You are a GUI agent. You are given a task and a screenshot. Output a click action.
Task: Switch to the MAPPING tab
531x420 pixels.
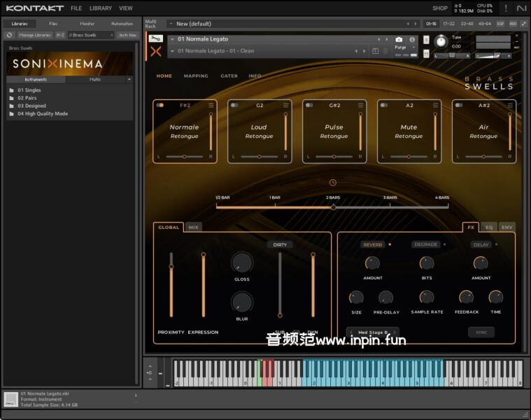click(x=195, y=76)
